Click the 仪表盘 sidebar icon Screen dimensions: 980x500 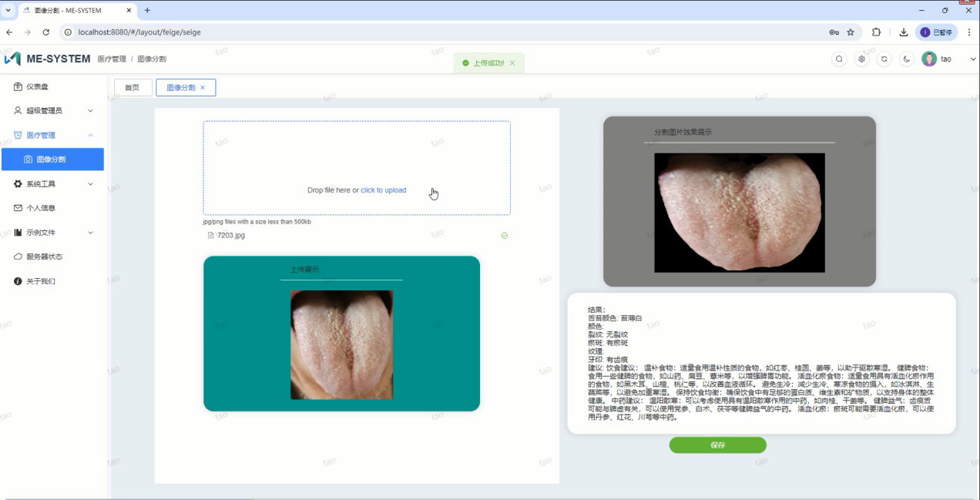click(x=18, y=87)
